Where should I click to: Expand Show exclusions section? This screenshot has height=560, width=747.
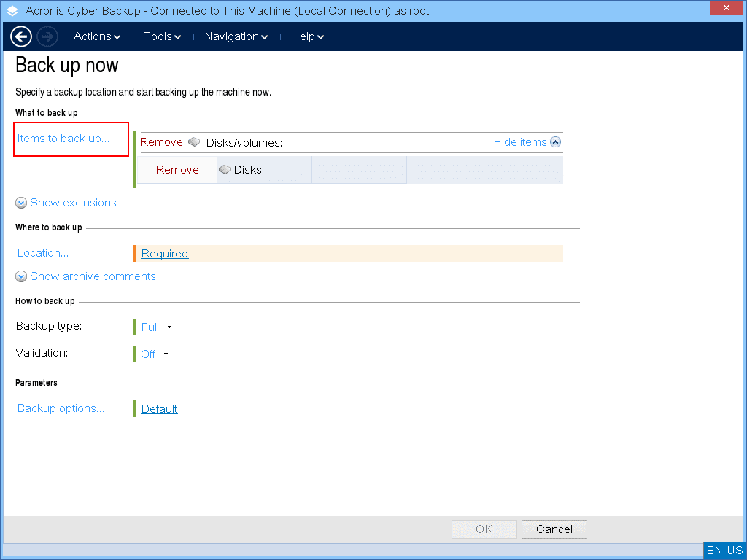[66, 203]
